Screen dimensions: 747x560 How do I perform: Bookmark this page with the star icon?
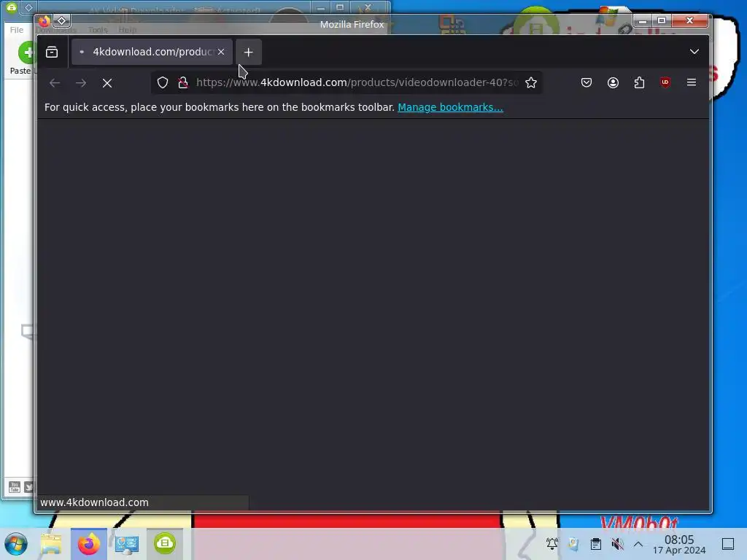click(531, 82)
